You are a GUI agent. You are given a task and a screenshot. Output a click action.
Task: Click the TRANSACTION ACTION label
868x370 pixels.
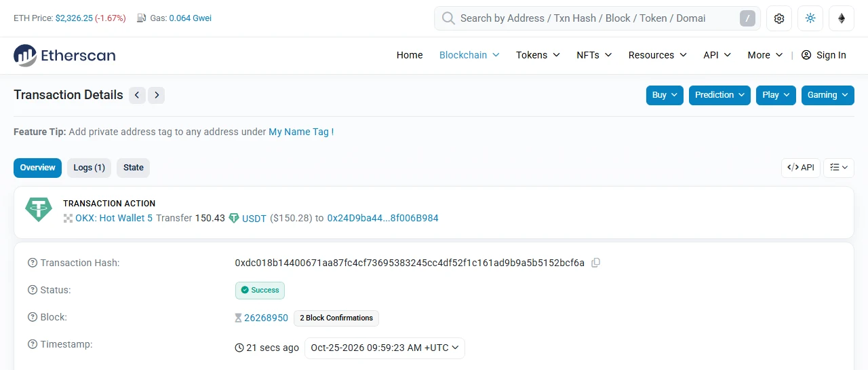109,204
